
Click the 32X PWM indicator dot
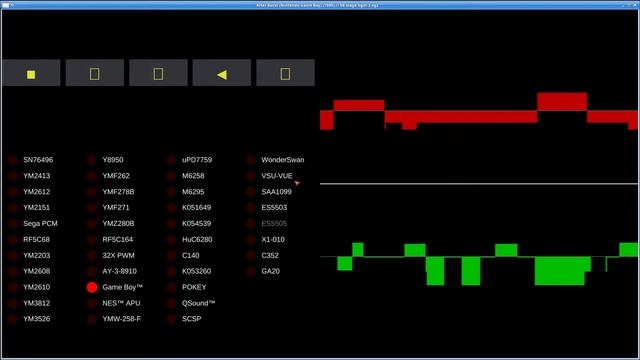(x=92, y=256)
